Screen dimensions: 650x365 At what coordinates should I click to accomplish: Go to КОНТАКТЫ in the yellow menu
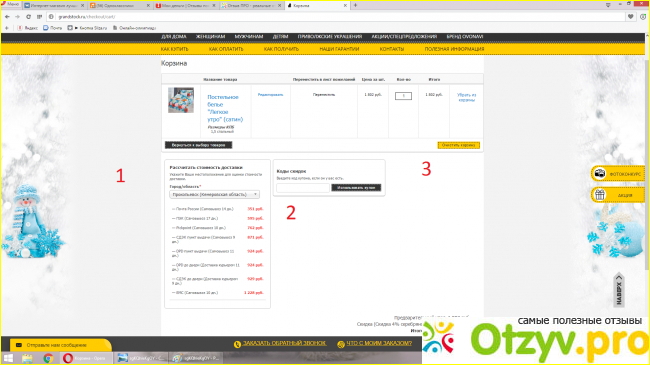point(392,49)
